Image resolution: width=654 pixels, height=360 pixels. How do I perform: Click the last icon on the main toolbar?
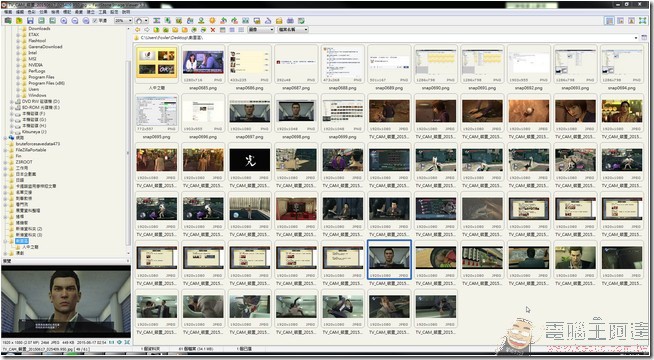(302, 20)
